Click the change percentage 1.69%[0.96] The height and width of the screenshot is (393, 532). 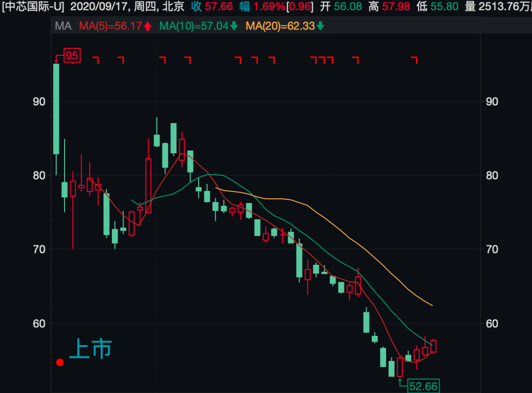point(284,6)
